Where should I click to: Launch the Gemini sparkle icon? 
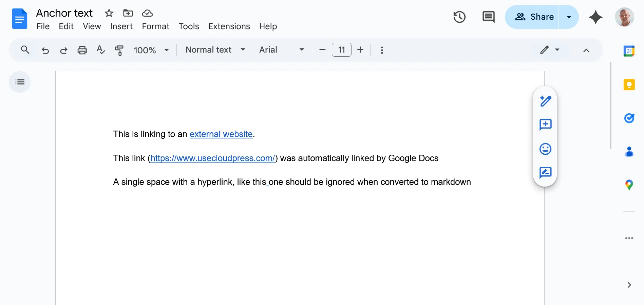(x=595, y=17)
